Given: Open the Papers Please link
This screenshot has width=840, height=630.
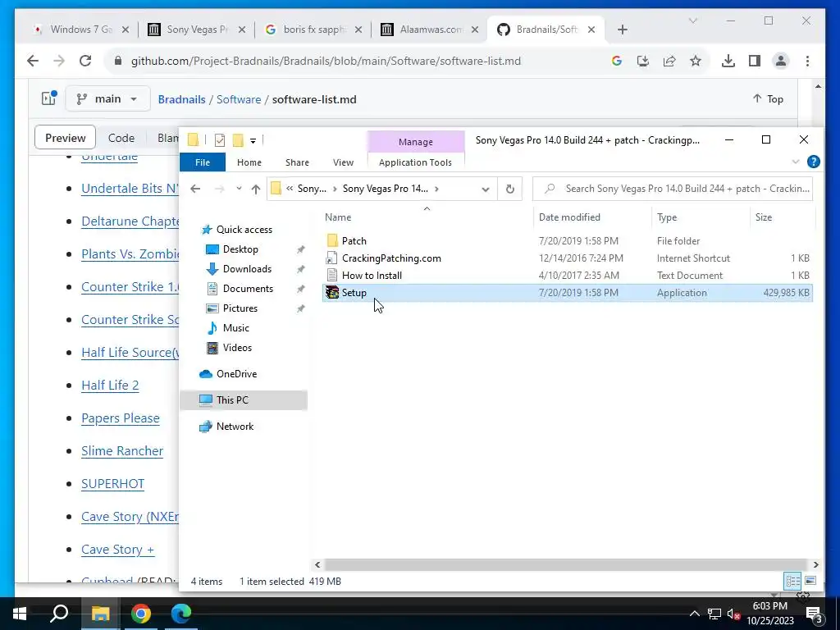Looking at the screenshot, I should (121, 418).
